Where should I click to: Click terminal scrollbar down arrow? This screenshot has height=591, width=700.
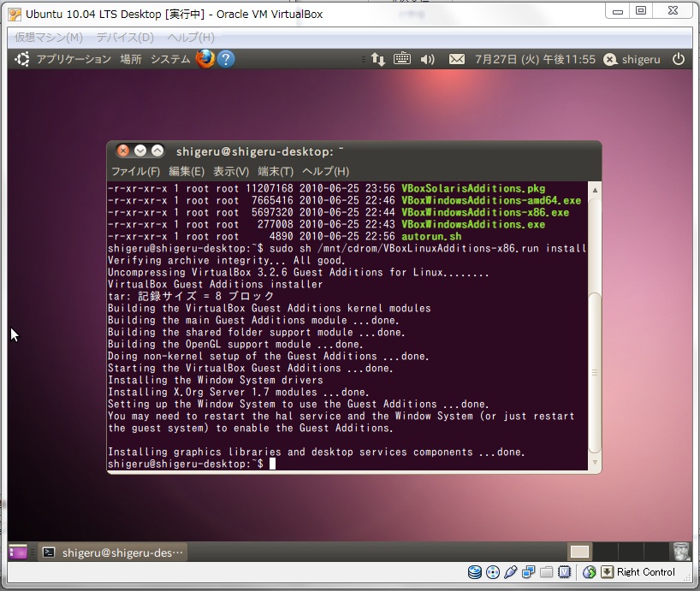pyautogui.click(x=595, y=462)
